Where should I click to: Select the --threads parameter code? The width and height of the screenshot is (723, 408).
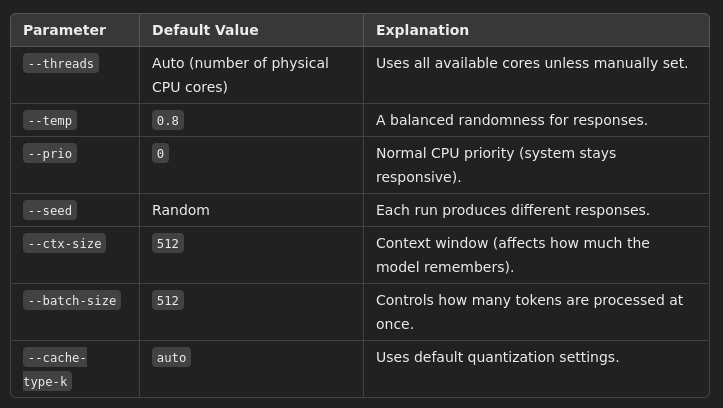61,63
